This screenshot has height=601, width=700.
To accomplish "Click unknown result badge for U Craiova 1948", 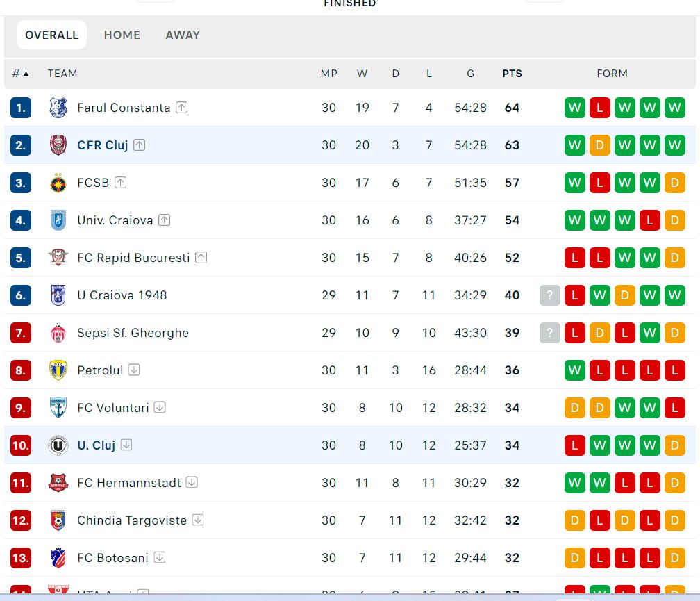I will pyautogui.click(x=549, y=295).
